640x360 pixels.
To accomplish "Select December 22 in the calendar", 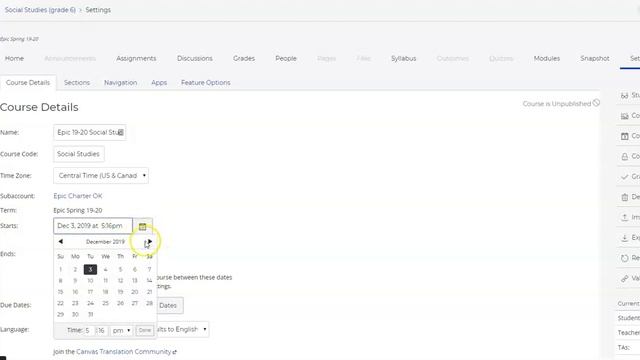I will [60, 303].
